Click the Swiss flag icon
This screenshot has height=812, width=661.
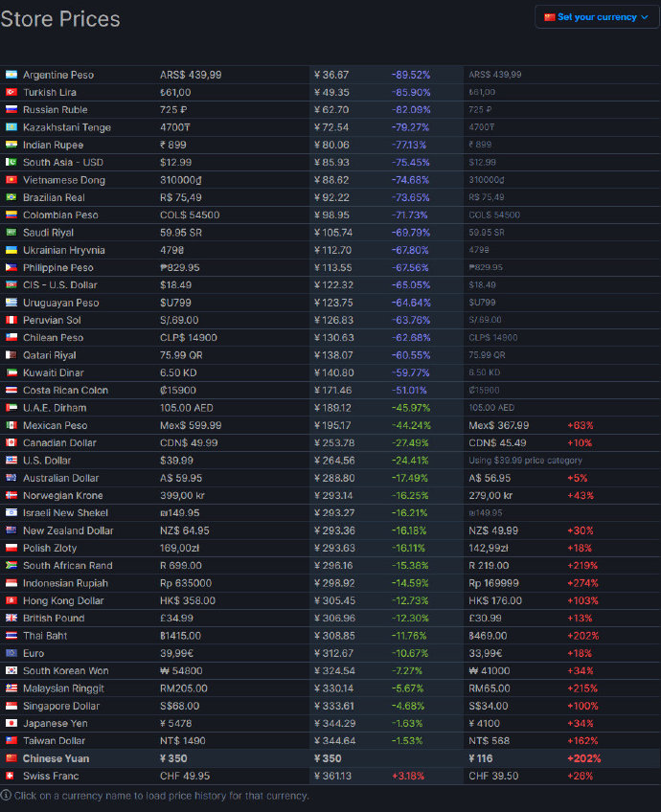[x=11, y=776]
